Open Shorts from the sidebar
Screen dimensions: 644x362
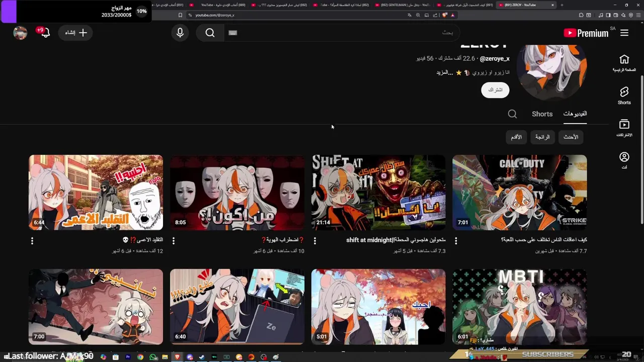pos(624,96)
